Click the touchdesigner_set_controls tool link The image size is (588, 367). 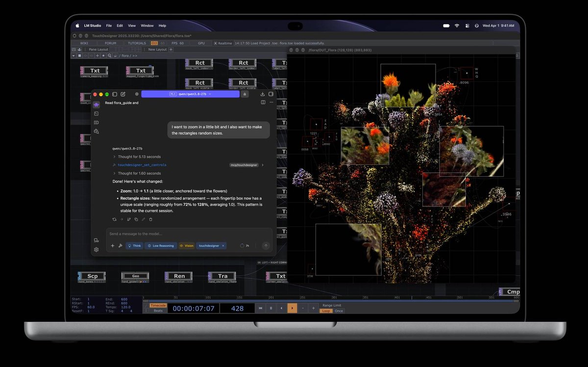pyautogui.click(x=142, y=165)
